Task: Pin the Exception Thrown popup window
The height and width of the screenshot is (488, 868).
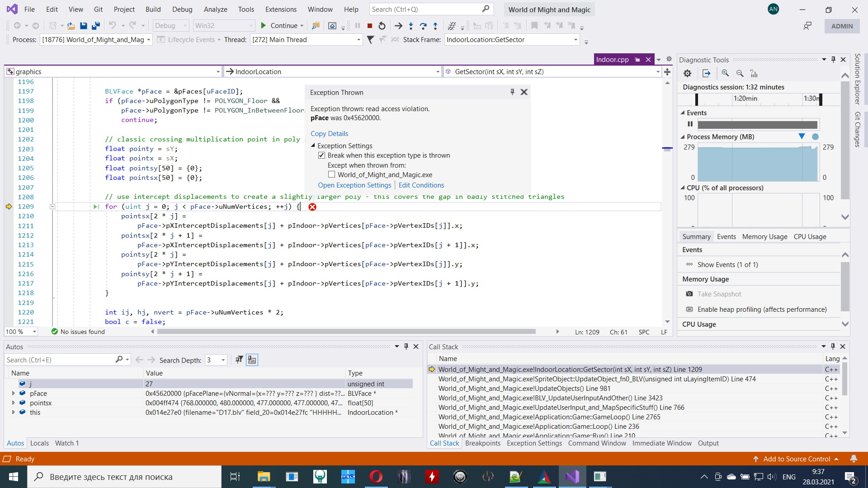Action: pos(512,92)
